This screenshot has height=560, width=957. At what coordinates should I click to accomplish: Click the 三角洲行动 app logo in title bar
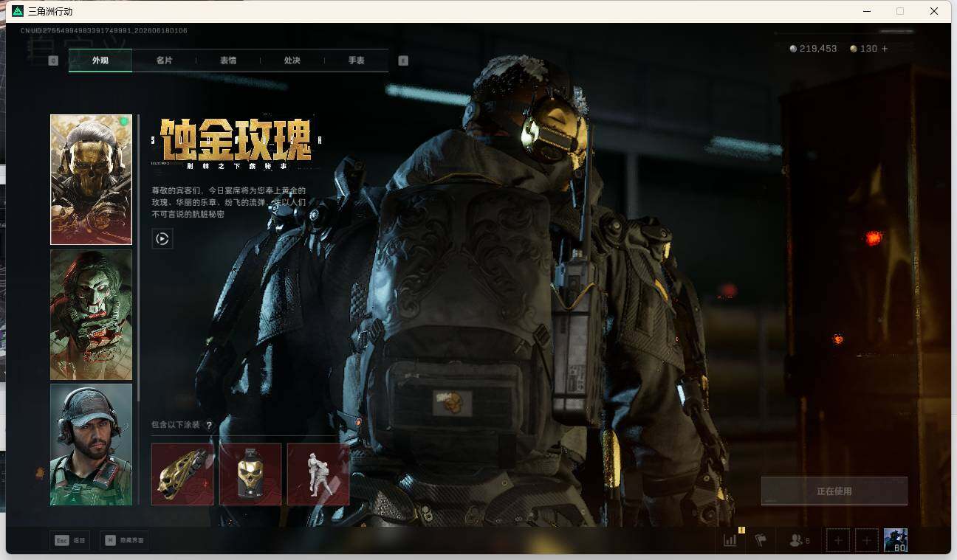pos(18,11)
